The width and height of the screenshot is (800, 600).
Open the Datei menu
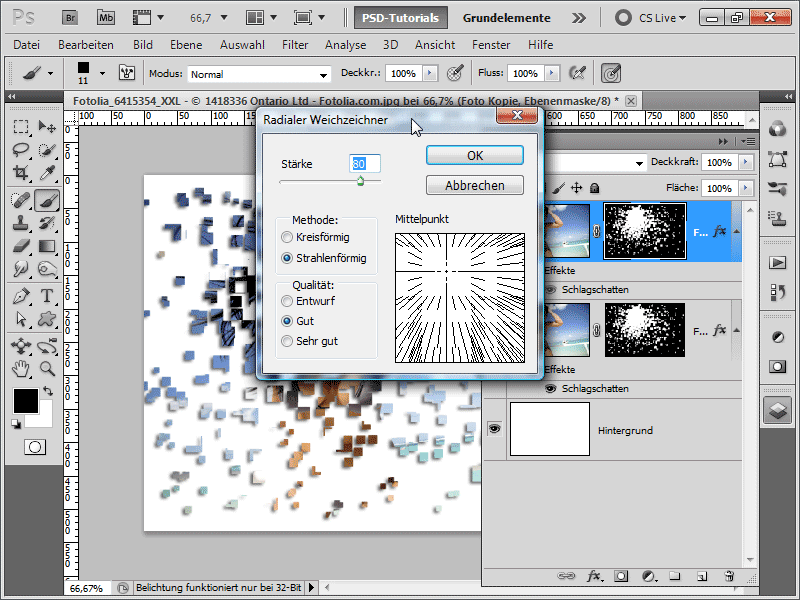(x=27, y=45)
